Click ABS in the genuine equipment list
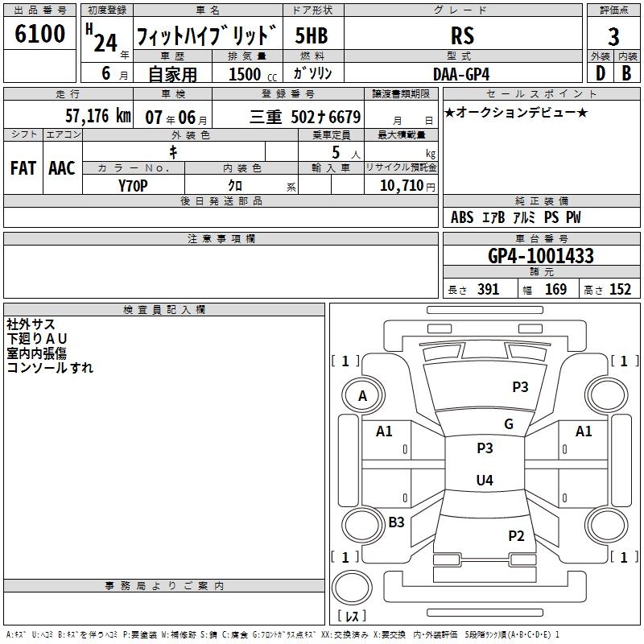The image size is (644, 644). pyautogui.click(x=462, y=217)
